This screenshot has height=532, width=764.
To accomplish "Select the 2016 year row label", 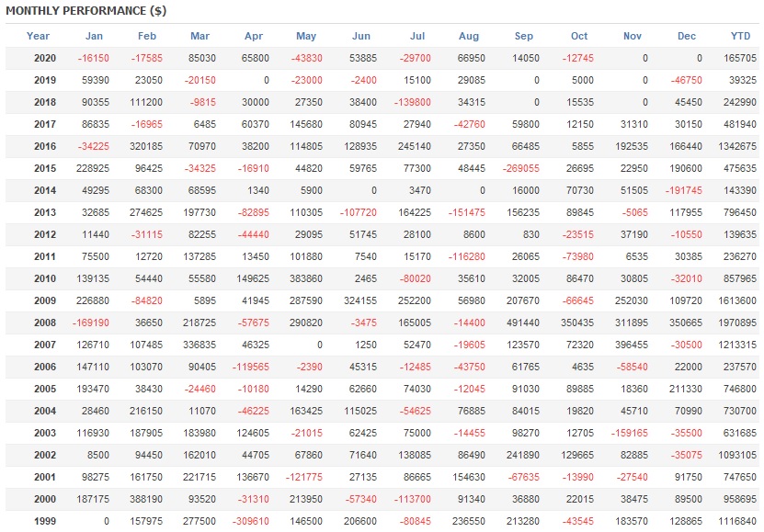I will click(45, 146).
